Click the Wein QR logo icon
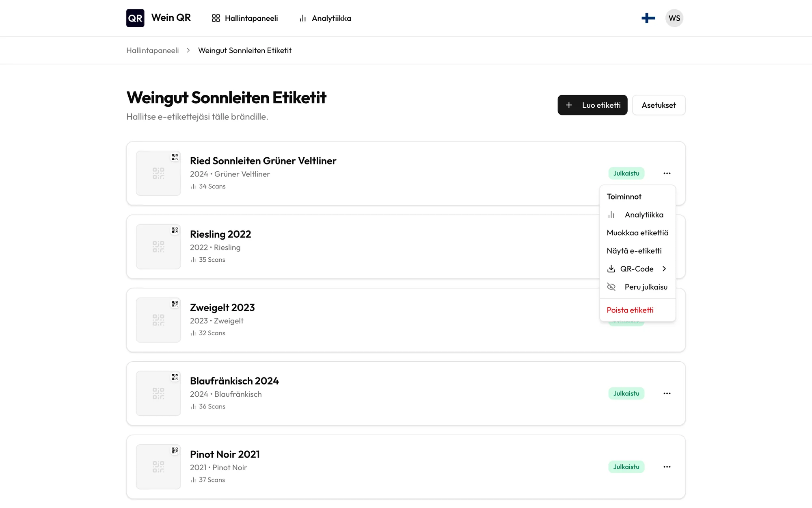The height and width of the screenshot is (508, 812). point(135,18)
